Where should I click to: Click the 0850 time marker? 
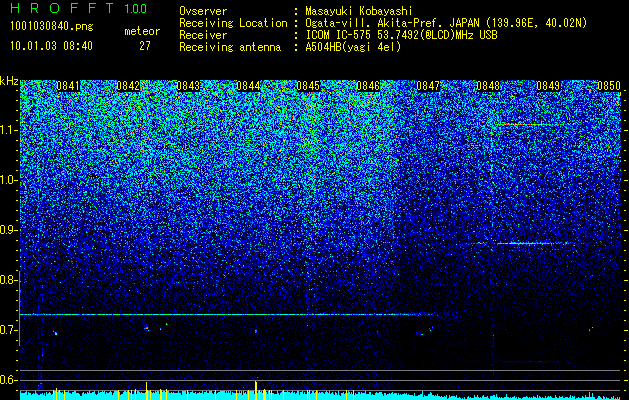609,86
